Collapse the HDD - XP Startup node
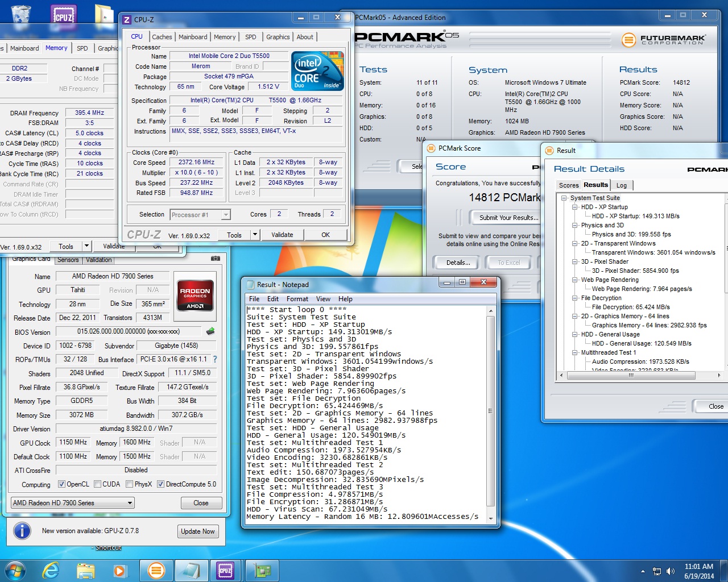This screenshot has height=582, width=728. coord(575,207)
